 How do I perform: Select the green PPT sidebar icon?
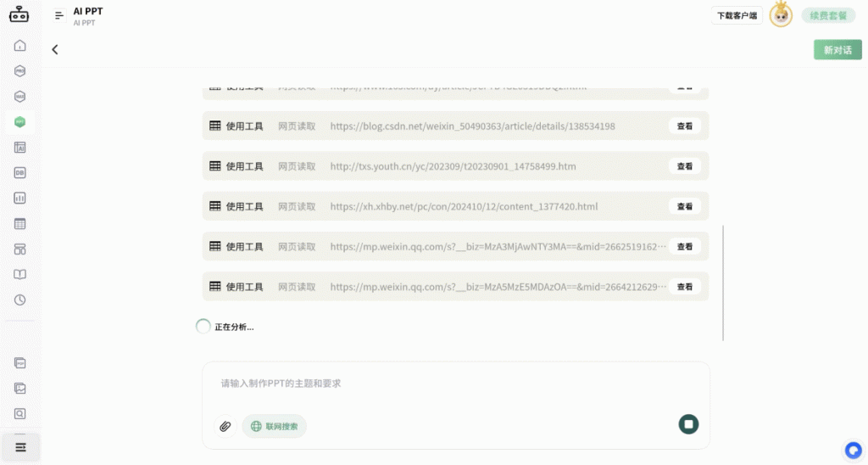(20, 122)
